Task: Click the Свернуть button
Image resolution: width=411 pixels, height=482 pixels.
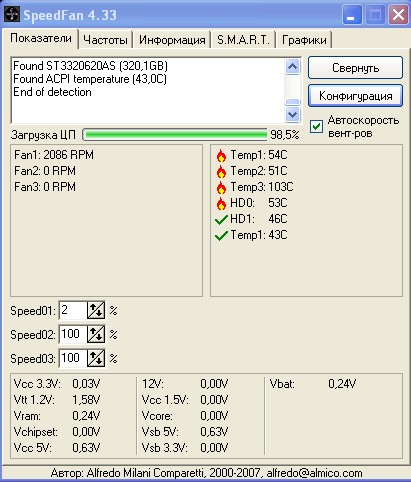Action: click(x=355, y=68)
